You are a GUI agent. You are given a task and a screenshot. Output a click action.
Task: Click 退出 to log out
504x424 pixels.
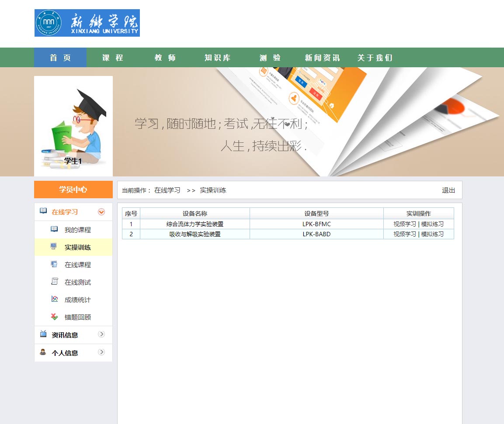click(448, 190)
